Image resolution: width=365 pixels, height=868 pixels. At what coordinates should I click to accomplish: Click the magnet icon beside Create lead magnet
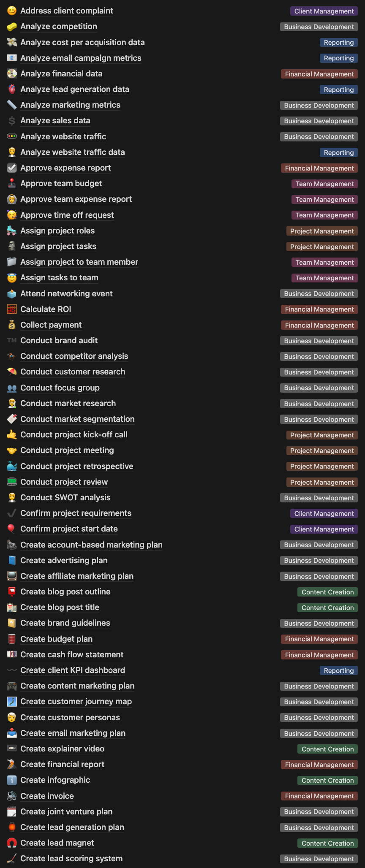point(12,843)
